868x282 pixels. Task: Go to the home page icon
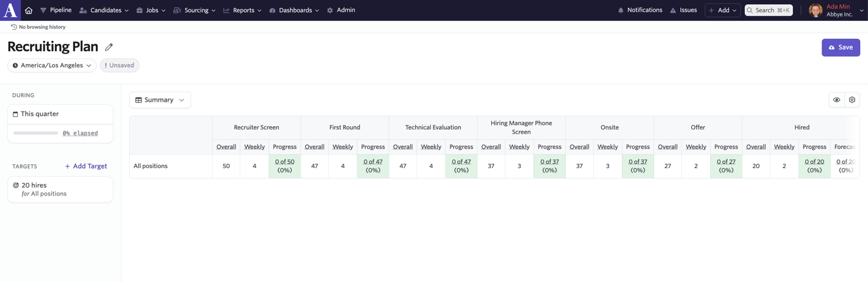click(x=29, y=10)
